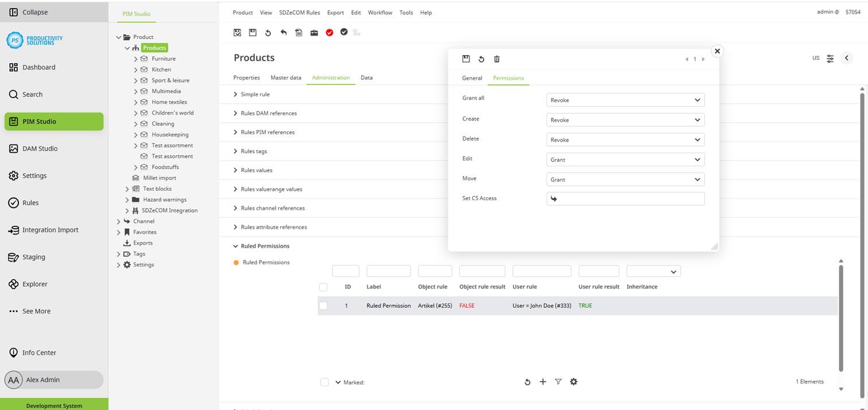Viewport: 868px width, 410px height.
Task: Click the save icon in the permissions popup
Action: point(466,59)
